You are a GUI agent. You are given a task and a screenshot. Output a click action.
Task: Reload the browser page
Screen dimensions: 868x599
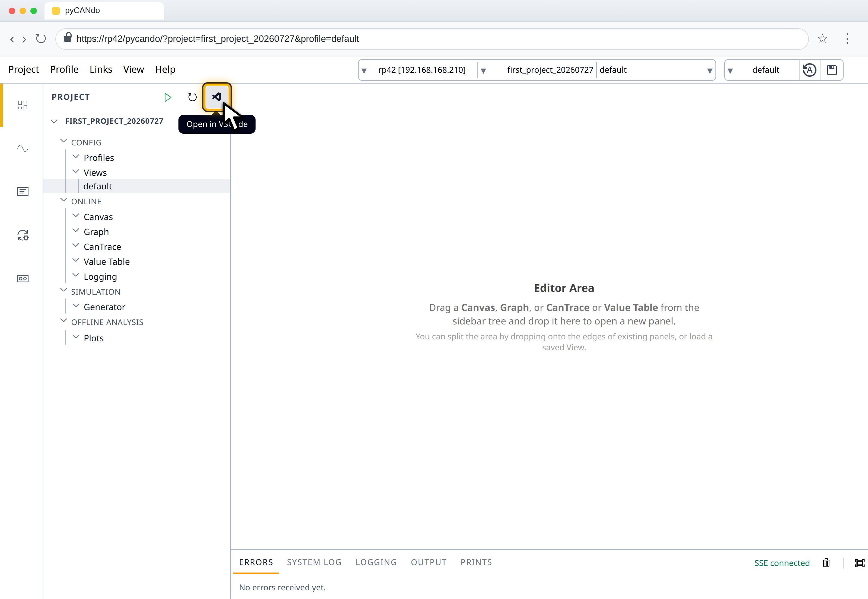click(40, 39)
